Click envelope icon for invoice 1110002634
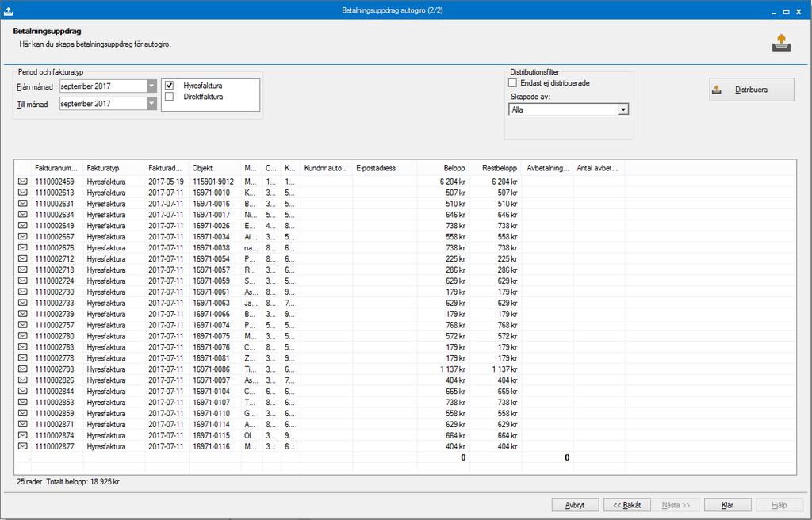 [23, 215]
